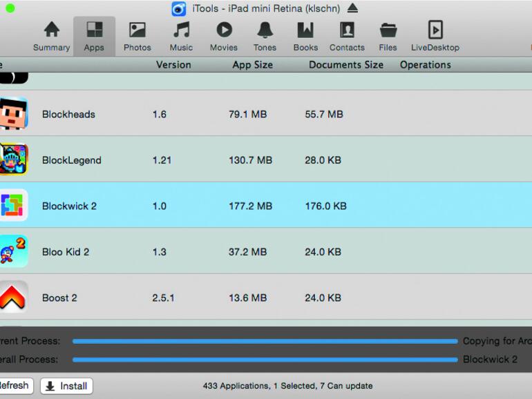
Task: Open the Books section
Action: 305,37
